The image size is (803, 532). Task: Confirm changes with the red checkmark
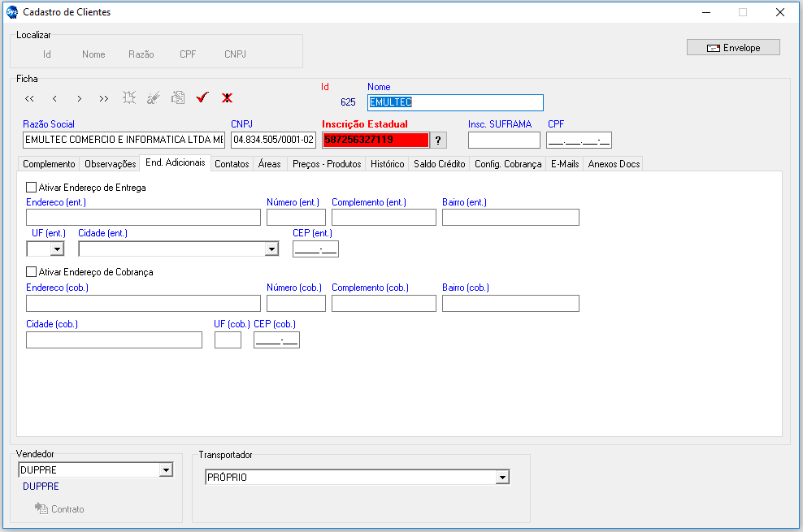point(202,97)
